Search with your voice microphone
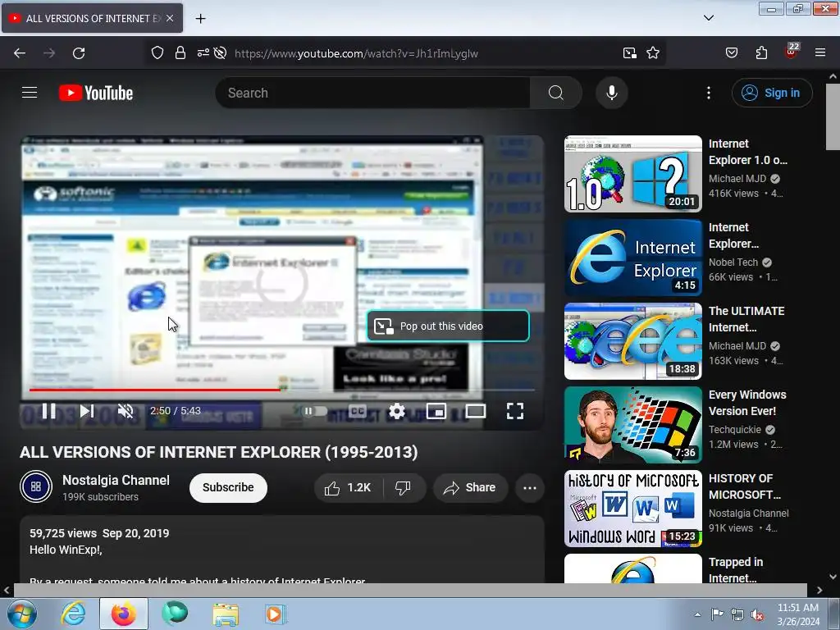Image resolution: width=840 pixels, height=630 pixels. click(x=611, y=93)
